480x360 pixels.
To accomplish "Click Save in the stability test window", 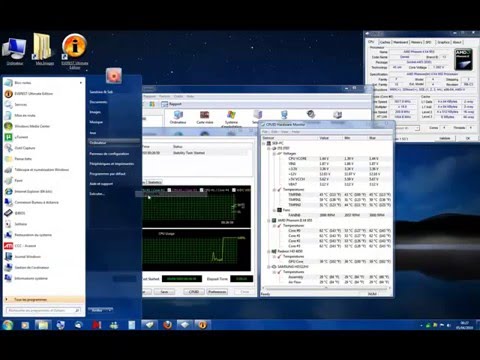I will pyautogui.click(x=164, y=292).
